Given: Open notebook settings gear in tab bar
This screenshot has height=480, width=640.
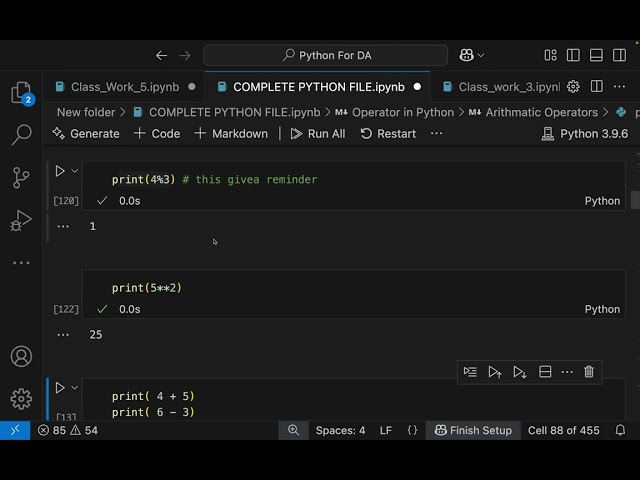Looking at the screenshot, I should (573, 87).
